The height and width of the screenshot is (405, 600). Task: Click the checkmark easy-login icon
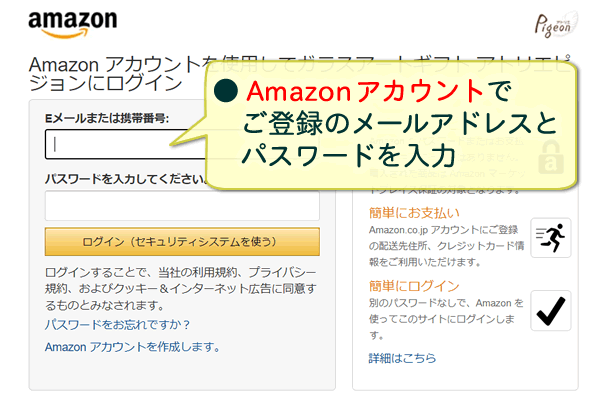[551, 310]
